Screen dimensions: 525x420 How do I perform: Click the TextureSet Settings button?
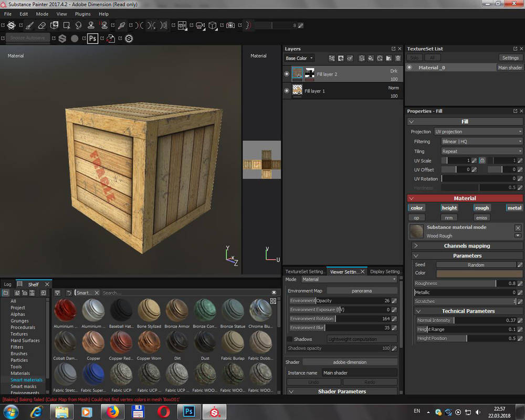pyautogui.click(x=510, y=58)
